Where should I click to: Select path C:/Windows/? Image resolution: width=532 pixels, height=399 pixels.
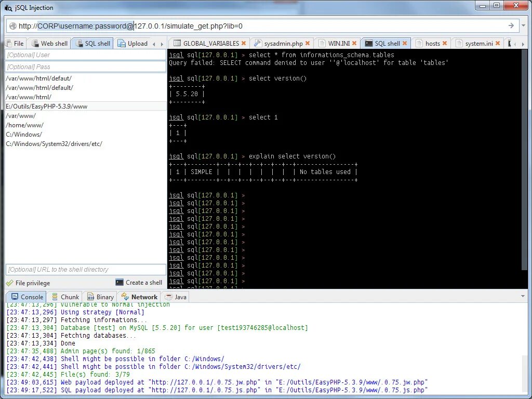tap(86, 135)
